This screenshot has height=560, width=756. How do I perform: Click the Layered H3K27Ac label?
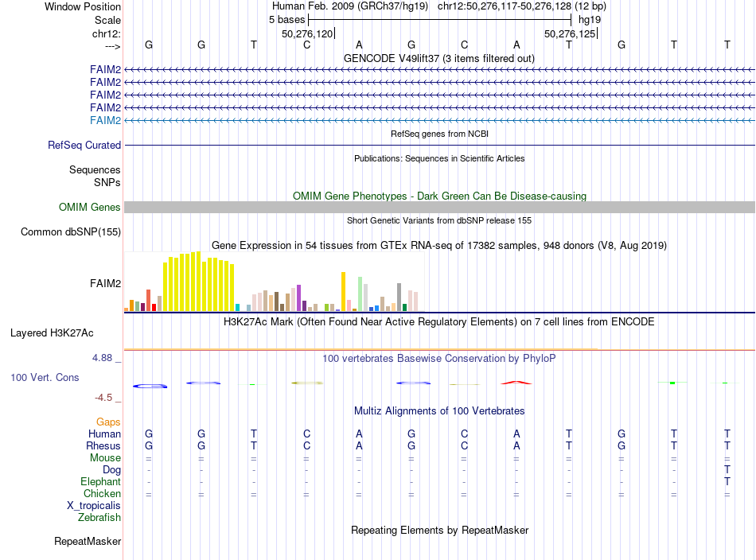point(52,333)
